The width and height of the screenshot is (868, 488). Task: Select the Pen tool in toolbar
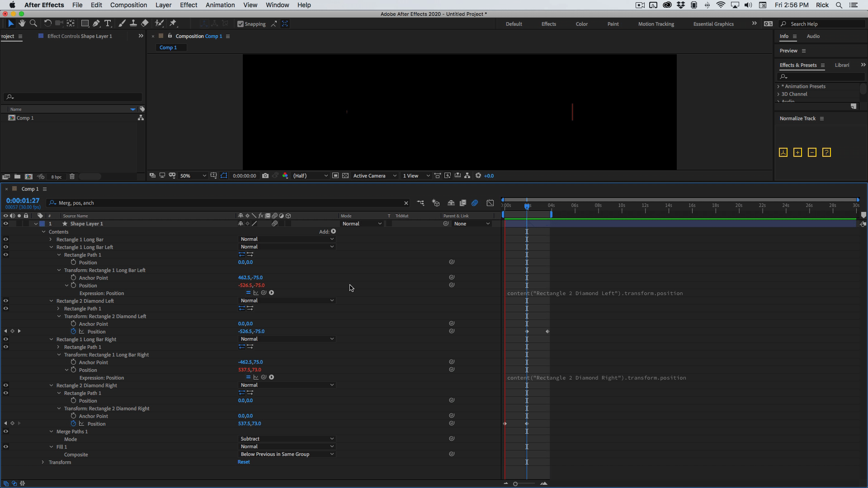click(x=96, y=23)
